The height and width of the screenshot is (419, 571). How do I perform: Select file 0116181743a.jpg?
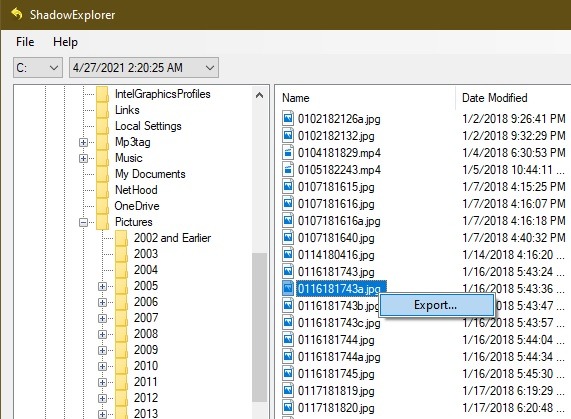pos(339,289)
